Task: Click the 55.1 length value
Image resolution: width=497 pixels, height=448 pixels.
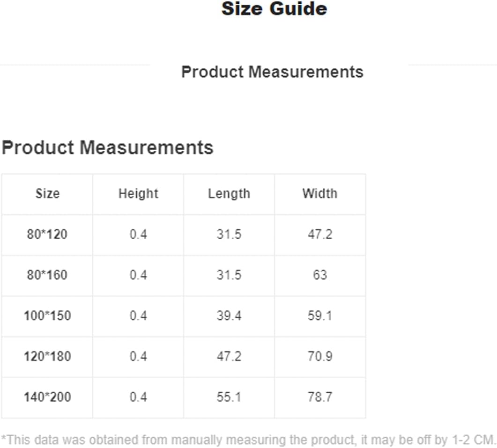Action: tap(229, 397)
